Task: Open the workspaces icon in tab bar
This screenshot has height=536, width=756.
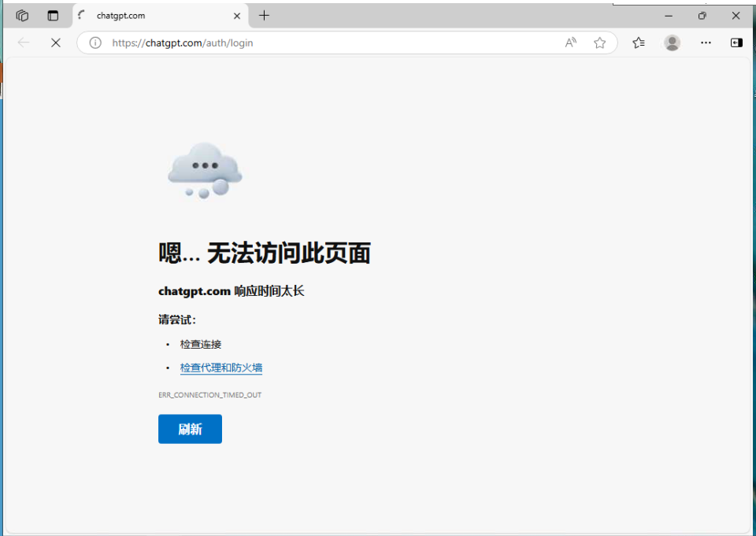Action: click(x=22, y=16)
